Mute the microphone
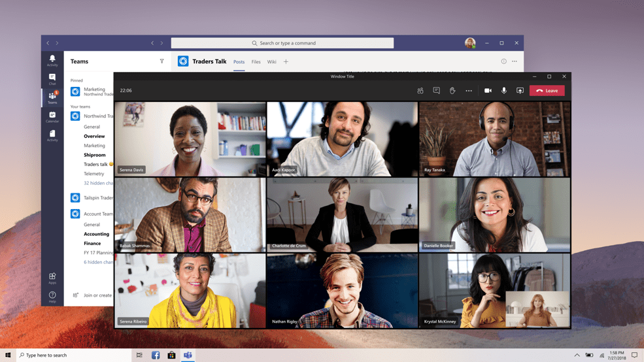644x362 pixels. [504, 91]
